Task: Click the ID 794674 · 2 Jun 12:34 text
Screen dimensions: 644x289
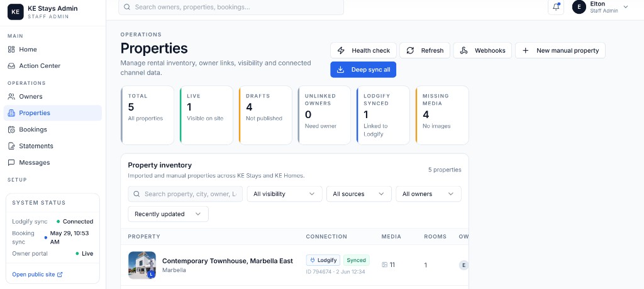Action: coord(335,271)
